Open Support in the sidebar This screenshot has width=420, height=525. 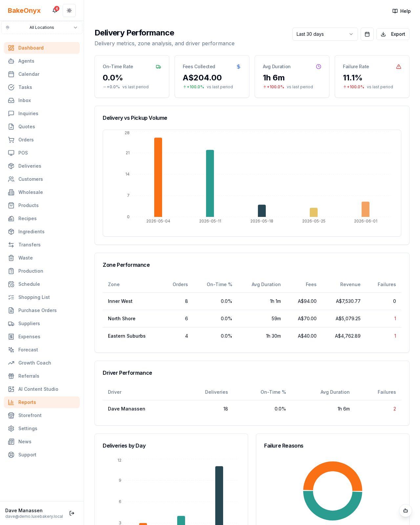pos(42,455)
